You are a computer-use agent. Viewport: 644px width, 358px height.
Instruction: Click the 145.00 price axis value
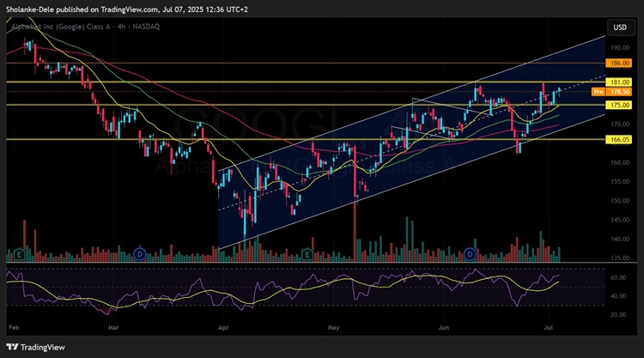pos(620,220)
